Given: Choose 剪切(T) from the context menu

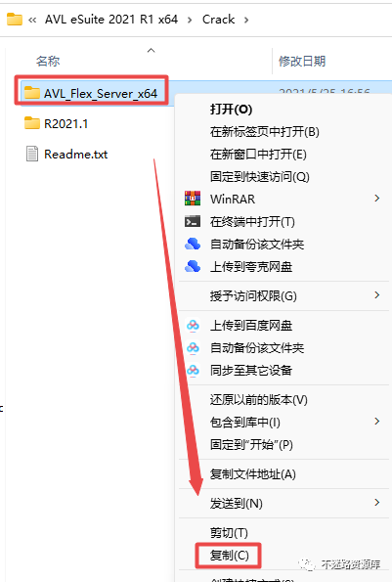Looking at the screenshot, I should point(229,533).
